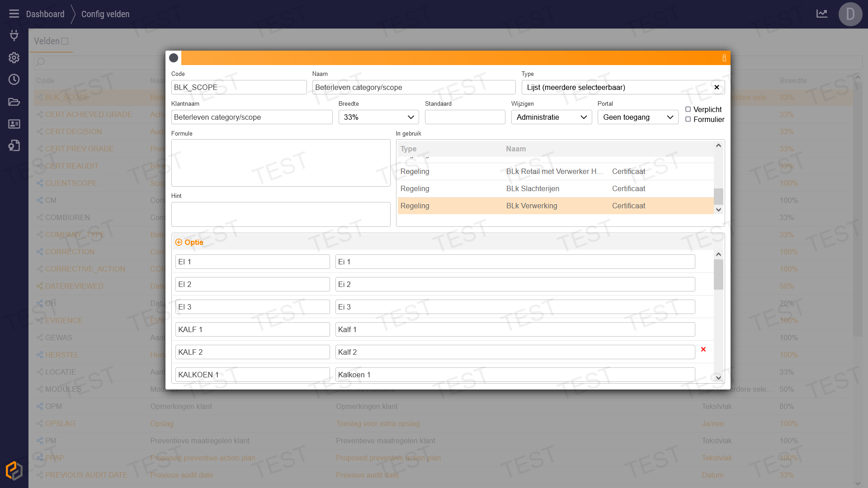Open the folder sidebar icon

(x=14, y=102)
